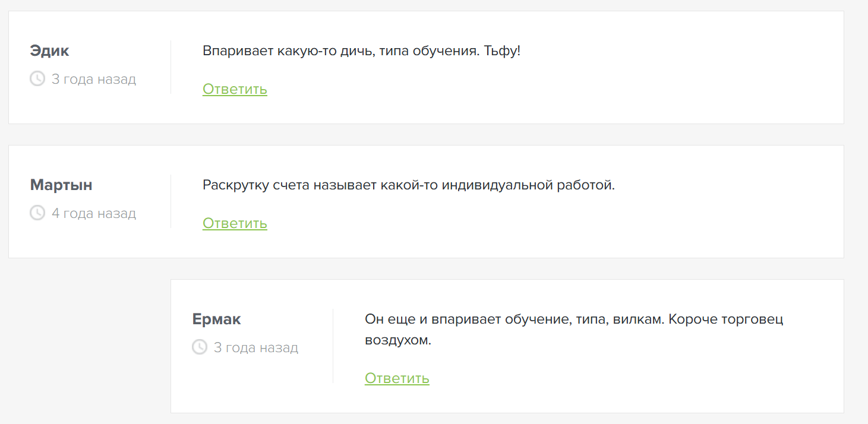Image resolution: width=868 pixels, height=424 pixels.
Task: Open reply form for Ермак's comment
Action: (x=397, y=378)
